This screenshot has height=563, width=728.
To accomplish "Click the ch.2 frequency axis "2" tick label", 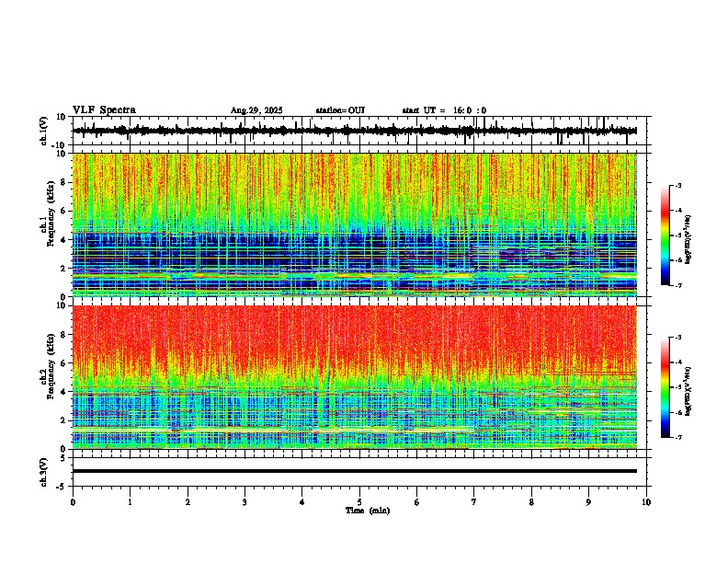I will click(x=64, y=420).
